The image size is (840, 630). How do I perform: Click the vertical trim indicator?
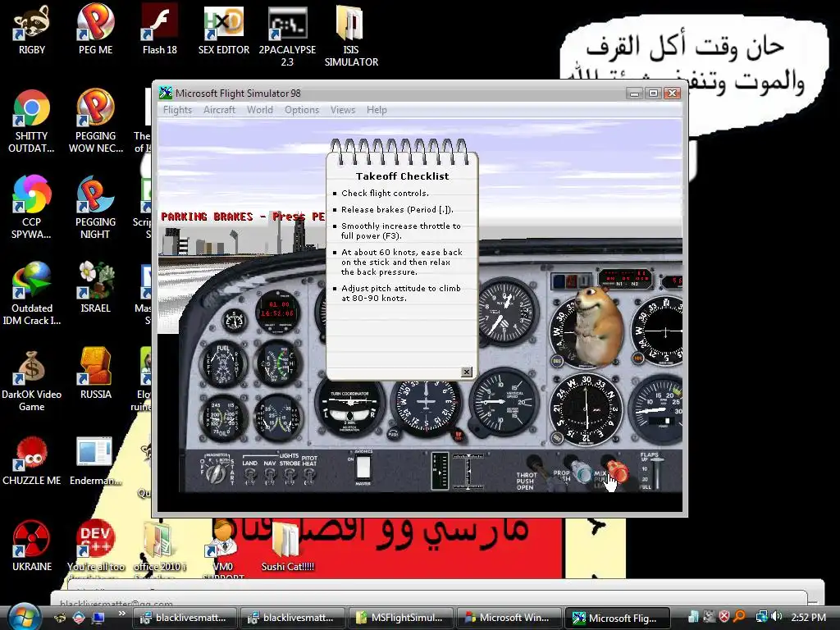tap(440, 472)
